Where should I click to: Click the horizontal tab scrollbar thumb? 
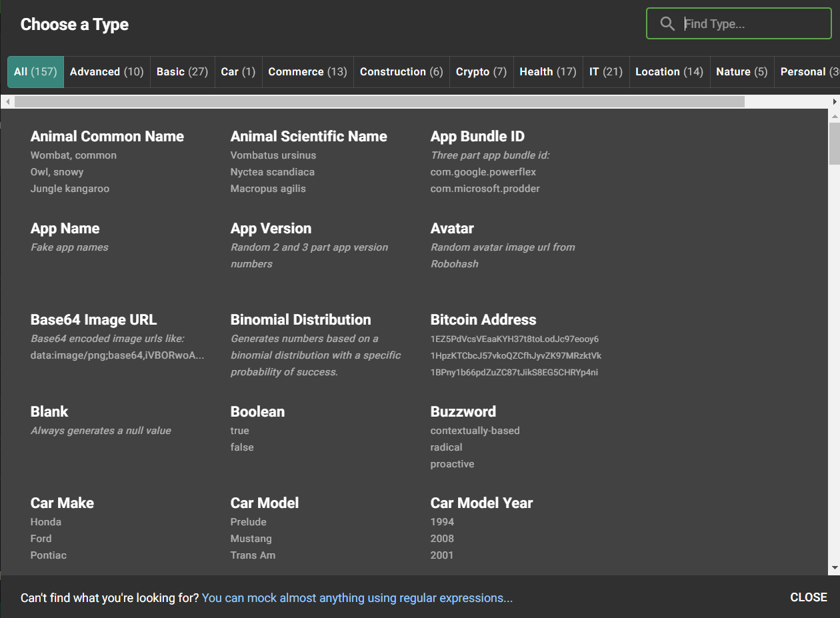coord(379,101)
